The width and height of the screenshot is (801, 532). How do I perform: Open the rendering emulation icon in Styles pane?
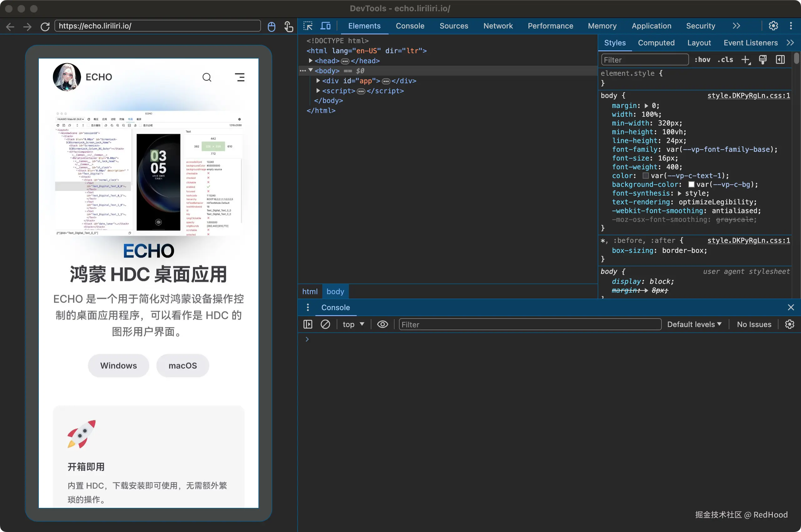pyautogui.click(x=763, y=59)
